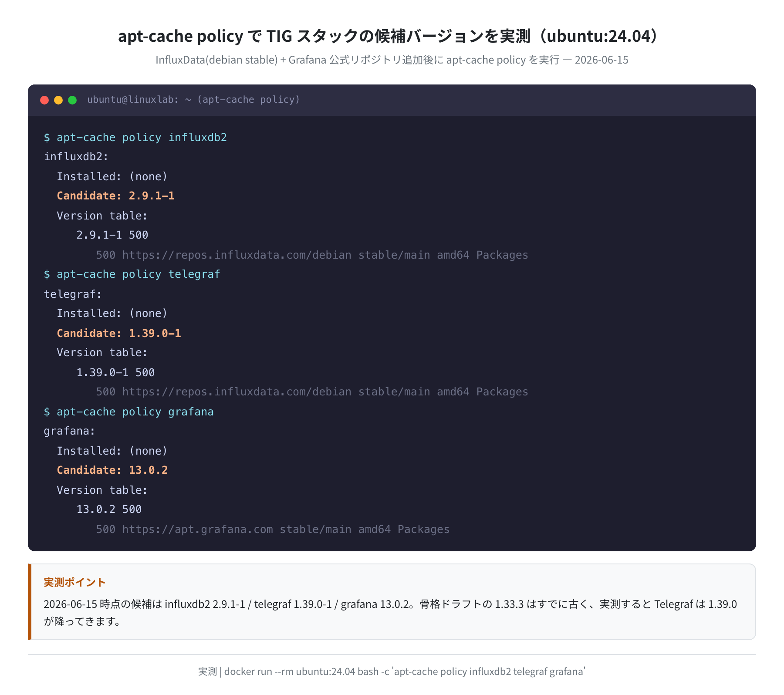The width and height of the screenshot is (784, 695).
Task: Click the 'https://apt.grafana.com stable/main' line
Action: tap(273, 530)
